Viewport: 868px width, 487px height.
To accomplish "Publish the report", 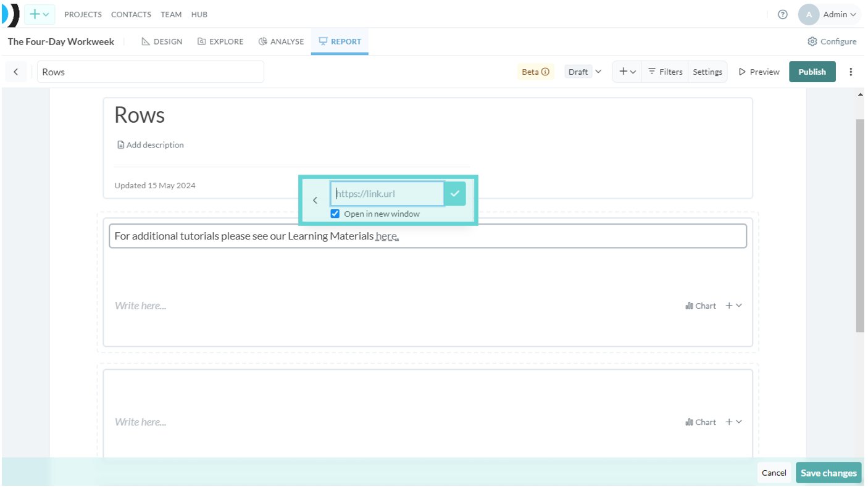I will 812,72.
